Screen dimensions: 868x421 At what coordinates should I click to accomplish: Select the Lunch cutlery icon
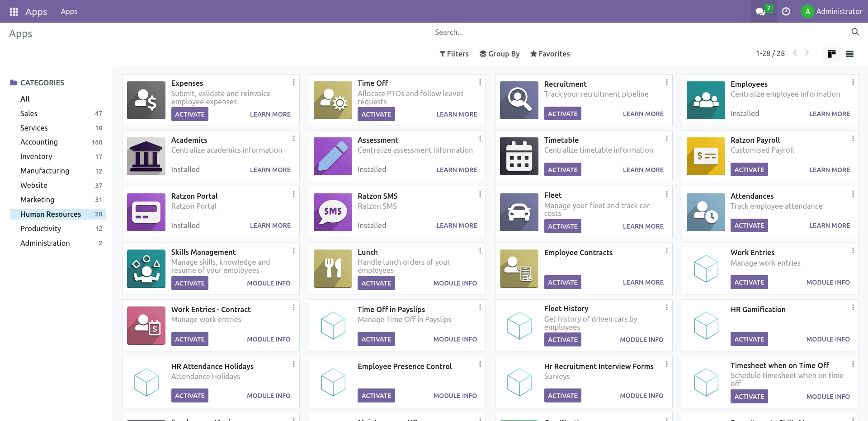[332, 268]
